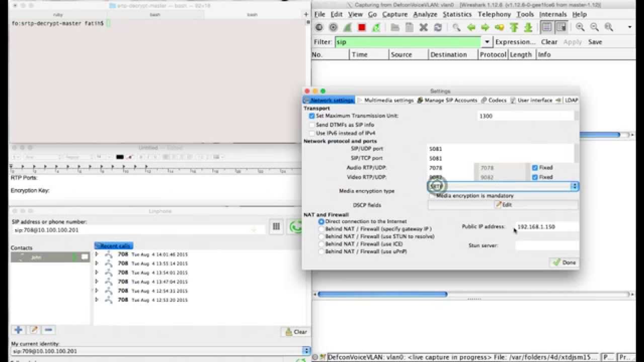The image size is (644, 362).
Task: Save capture file icon in Wireshark toolbar
Action: pyautogui.click(x=409, y=27)
